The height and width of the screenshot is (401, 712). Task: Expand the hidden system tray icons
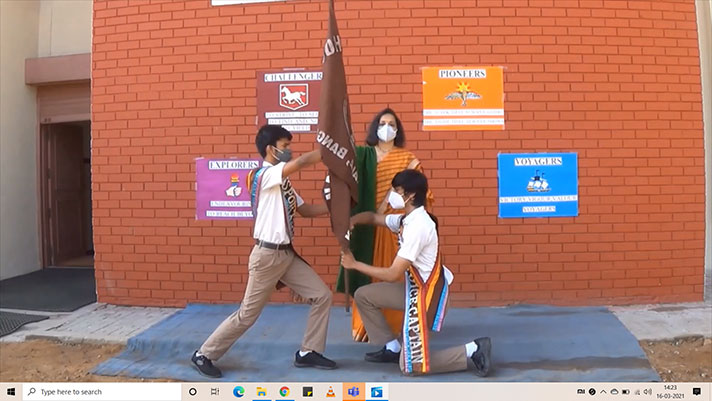[603, 392]
